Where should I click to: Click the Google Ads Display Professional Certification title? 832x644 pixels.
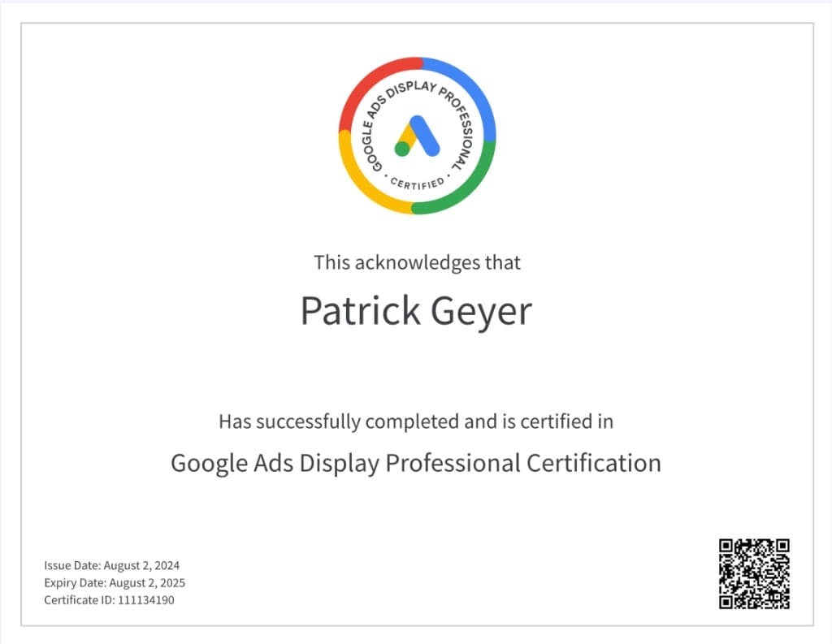416,463
